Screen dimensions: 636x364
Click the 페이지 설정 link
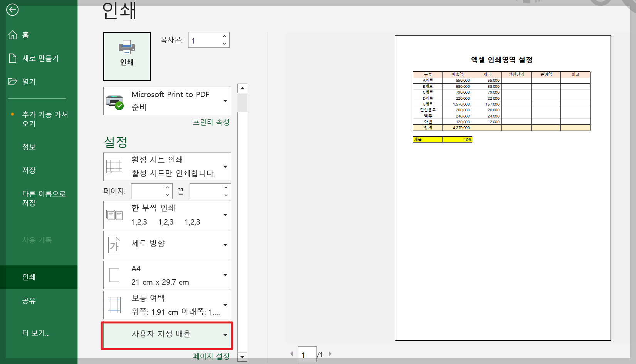pos(211,356)
